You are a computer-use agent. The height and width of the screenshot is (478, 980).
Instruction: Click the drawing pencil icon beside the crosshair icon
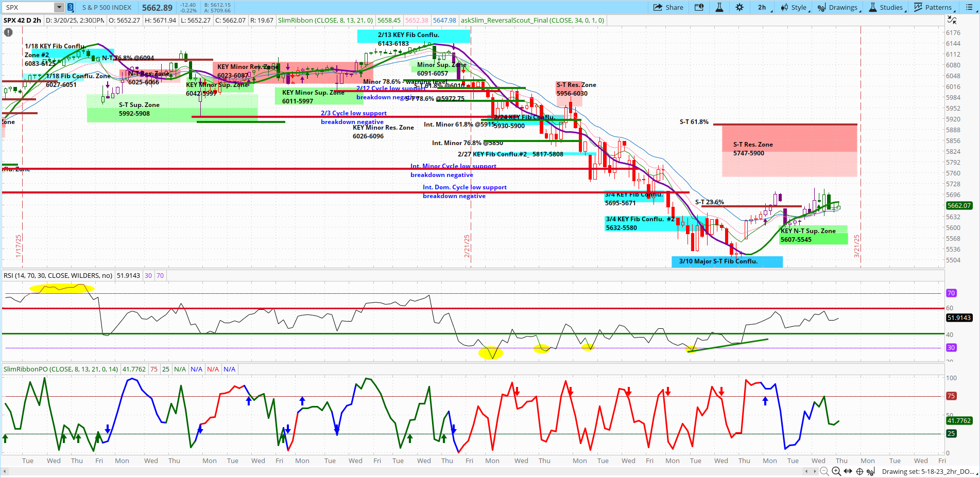click(x=870, y=471)
